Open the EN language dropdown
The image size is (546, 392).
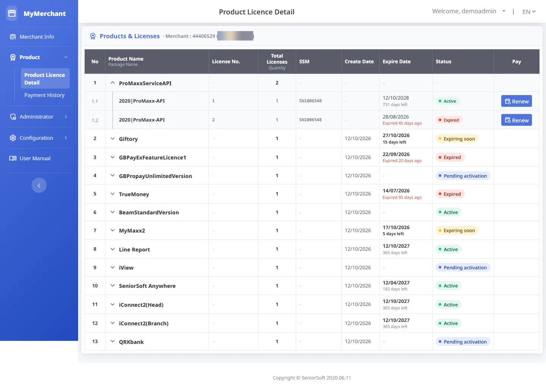(529, 12)
